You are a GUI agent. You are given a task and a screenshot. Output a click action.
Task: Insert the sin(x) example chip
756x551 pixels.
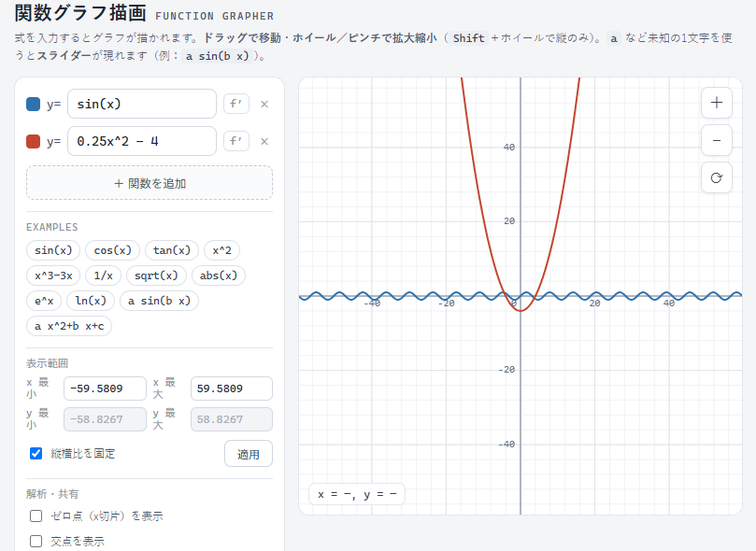[x=53, y=250]
